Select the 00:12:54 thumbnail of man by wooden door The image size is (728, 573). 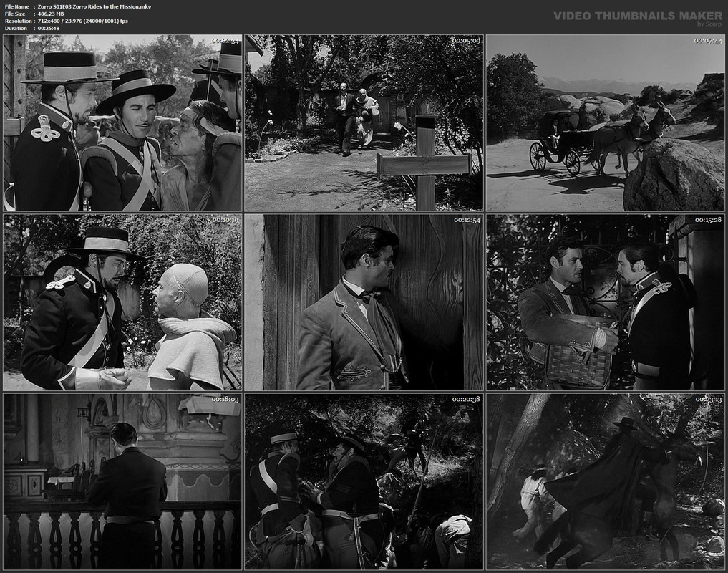coord(364,302)
